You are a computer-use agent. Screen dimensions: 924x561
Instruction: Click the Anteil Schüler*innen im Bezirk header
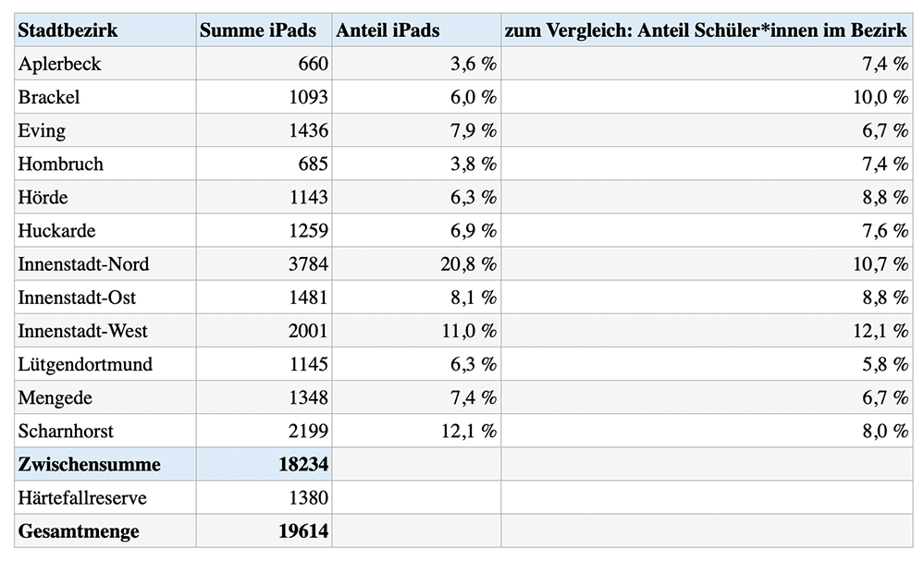click(x=708, y=30)
